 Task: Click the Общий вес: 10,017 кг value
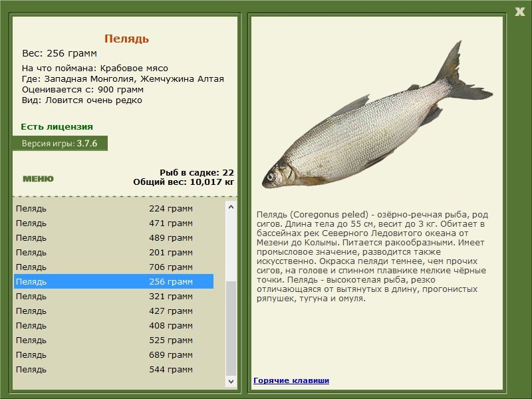(x=184, y=182)
